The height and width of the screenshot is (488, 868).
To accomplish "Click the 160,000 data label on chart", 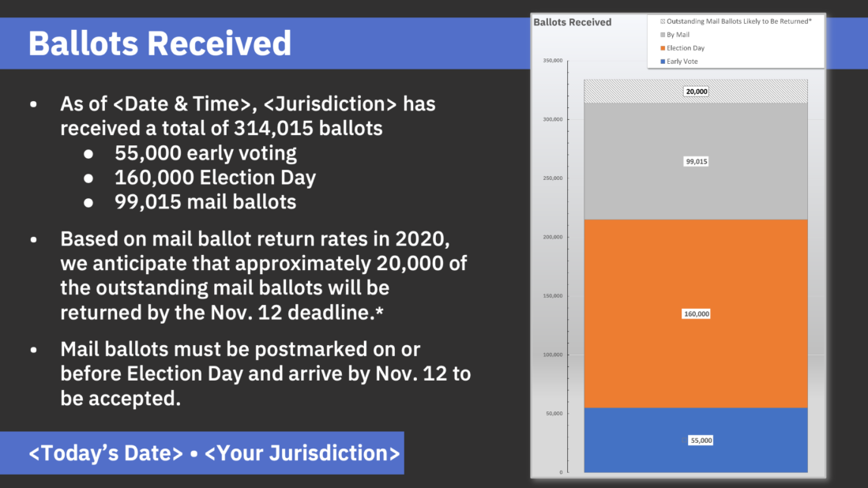I will click(x=696, y=313).
